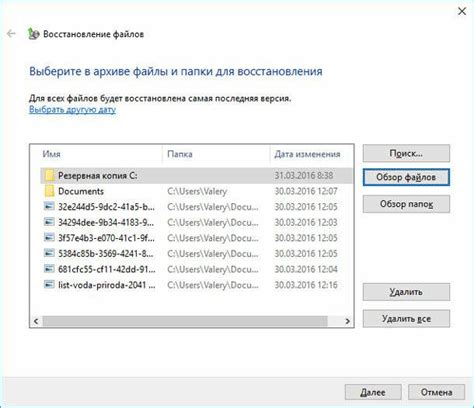Select the 681cfc55-cf11-42dd file row
474x408 pixels.
point(196,269)
